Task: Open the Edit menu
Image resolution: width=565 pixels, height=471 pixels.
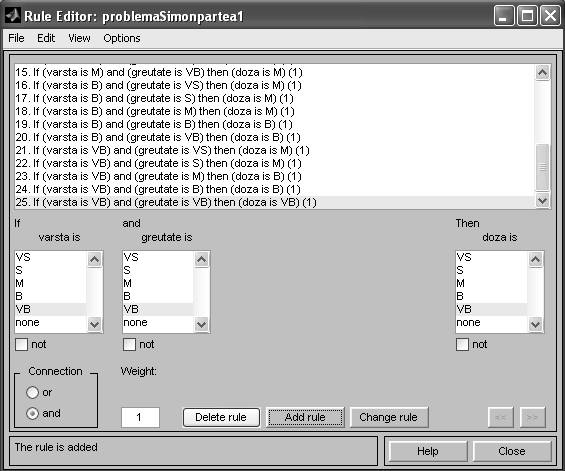Action: tap(46, 38)
